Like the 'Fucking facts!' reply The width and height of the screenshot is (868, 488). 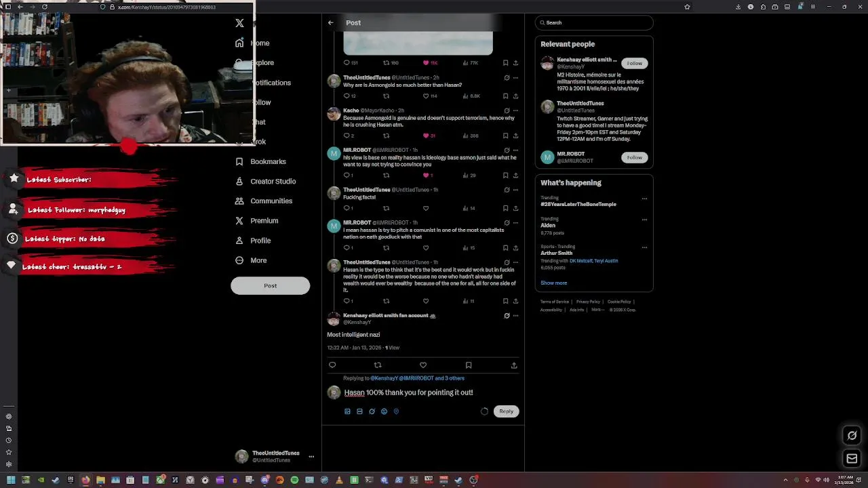click(x=426, y=208)
